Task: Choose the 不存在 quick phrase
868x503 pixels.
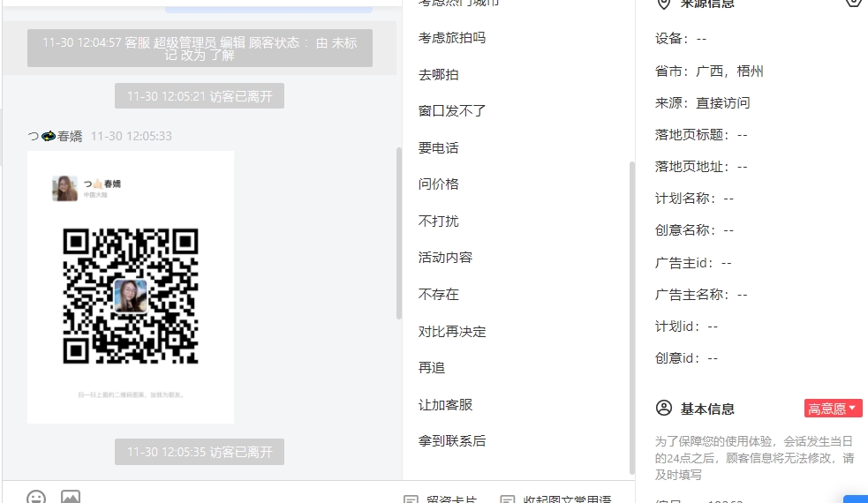Action: point(439,295)
